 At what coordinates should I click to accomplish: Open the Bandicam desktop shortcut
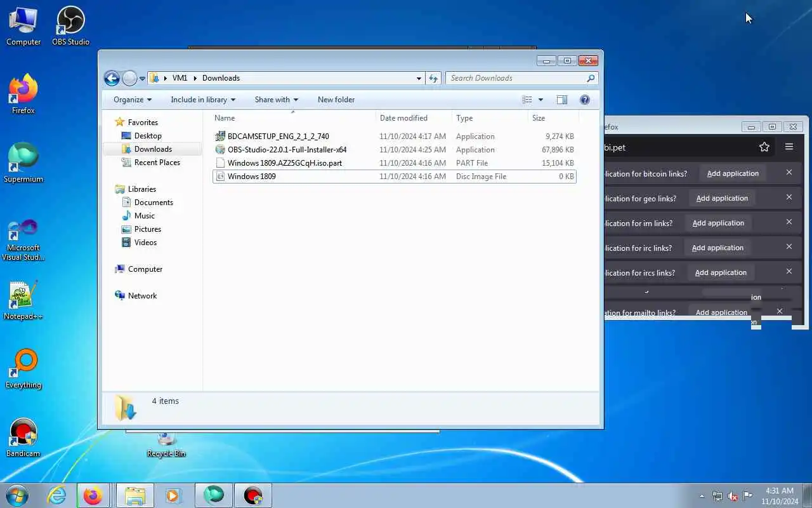[x=23, y=438]
